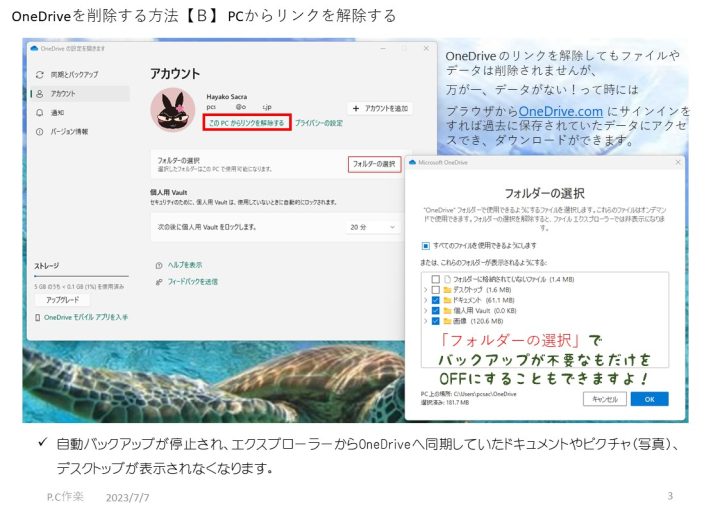This screenshot has height=509, width=720.
Task: Uncheck the 個人用 Vault folder checkbox
Action: [435, 311]
